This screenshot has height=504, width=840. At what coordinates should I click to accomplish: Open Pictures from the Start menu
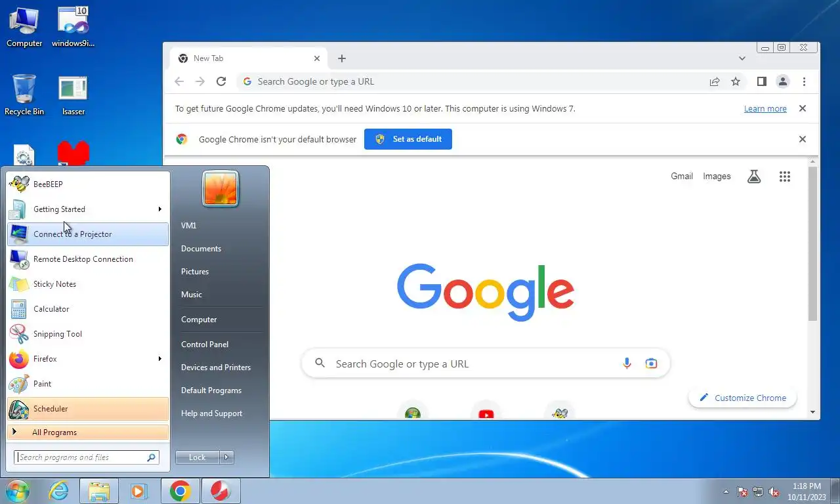point(195,272)
